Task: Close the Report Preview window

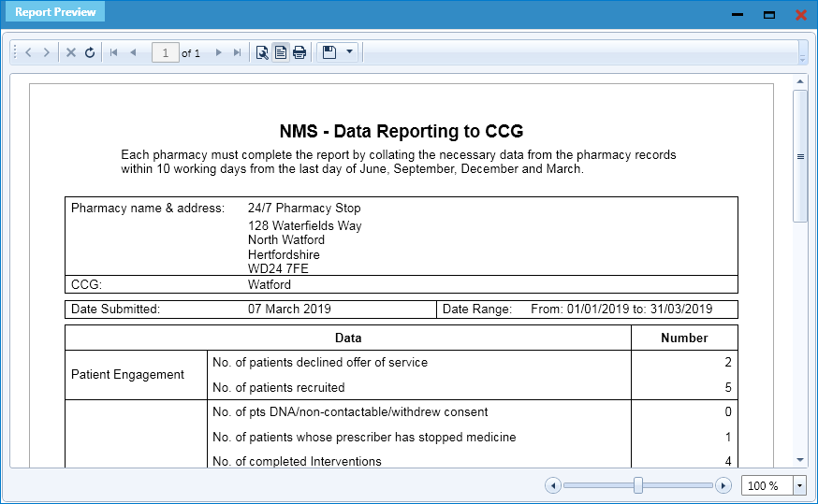Action: point(801,15)
